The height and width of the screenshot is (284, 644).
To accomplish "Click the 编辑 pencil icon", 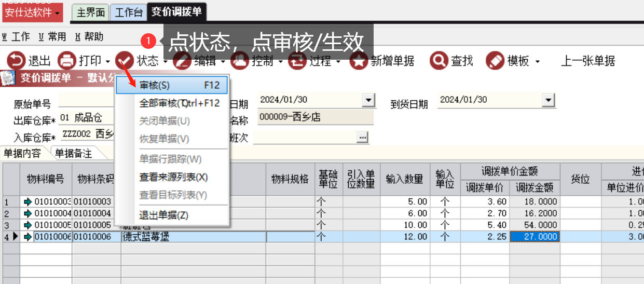I will (182, 61).
